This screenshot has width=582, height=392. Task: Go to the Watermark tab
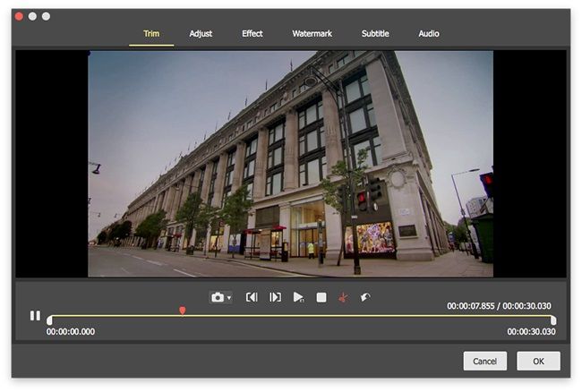[312, 34]
